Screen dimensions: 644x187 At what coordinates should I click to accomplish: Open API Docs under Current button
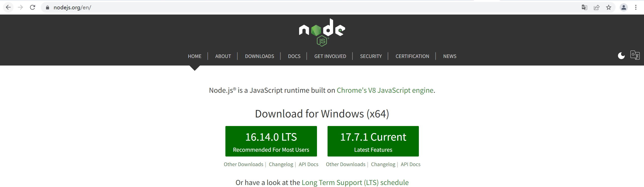[x=411, y=164]
